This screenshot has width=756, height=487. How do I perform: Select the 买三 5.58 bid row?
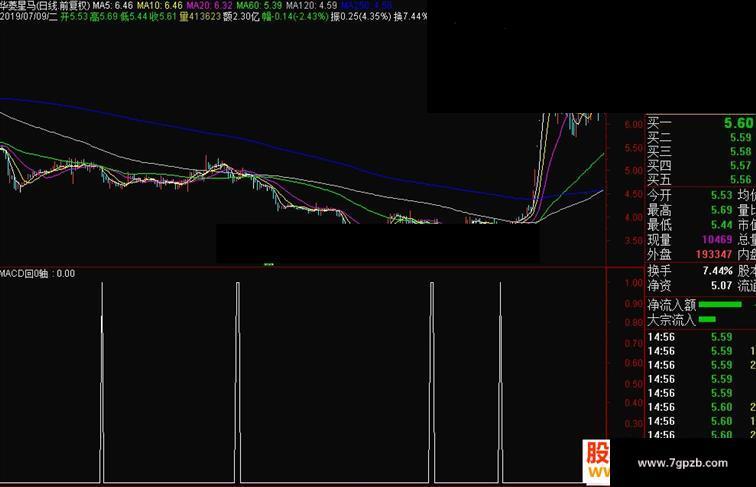[x=701, y=151]
